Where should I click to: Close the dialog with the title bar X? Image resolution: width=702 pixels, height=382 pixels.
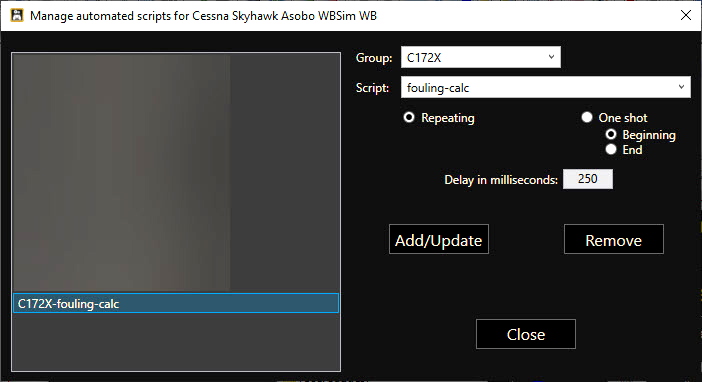pos(685,15)
